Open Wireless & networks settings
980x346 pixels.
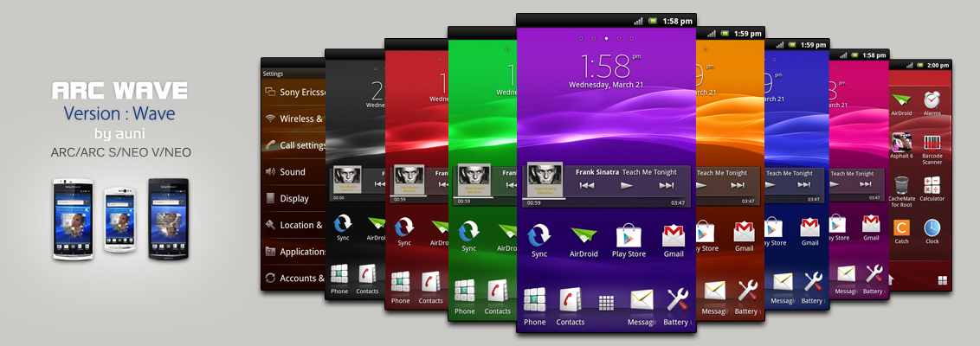point(293,119)
